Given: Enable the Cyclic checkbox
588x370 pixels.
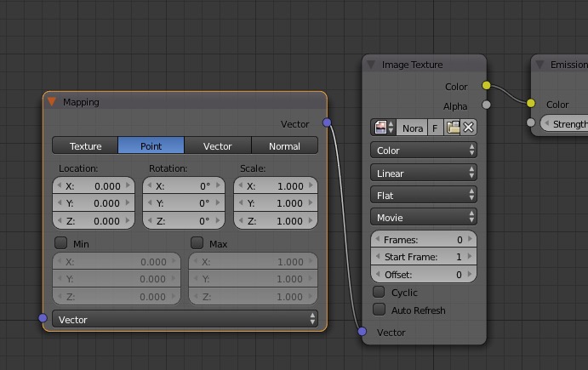Looking at the screenshot, I should point(380,292).
